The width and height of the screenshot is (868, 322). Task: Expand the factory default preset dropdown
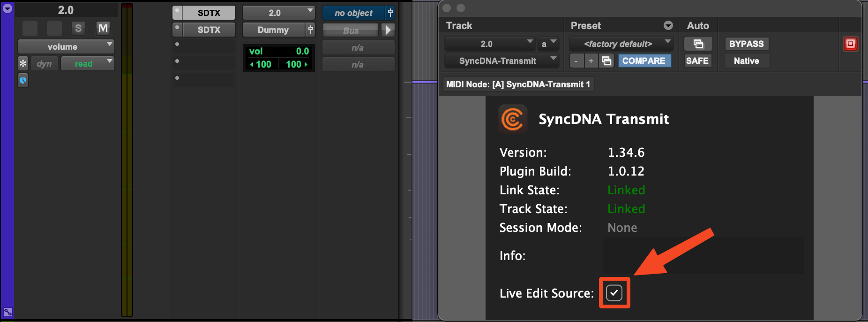(621, 44)
